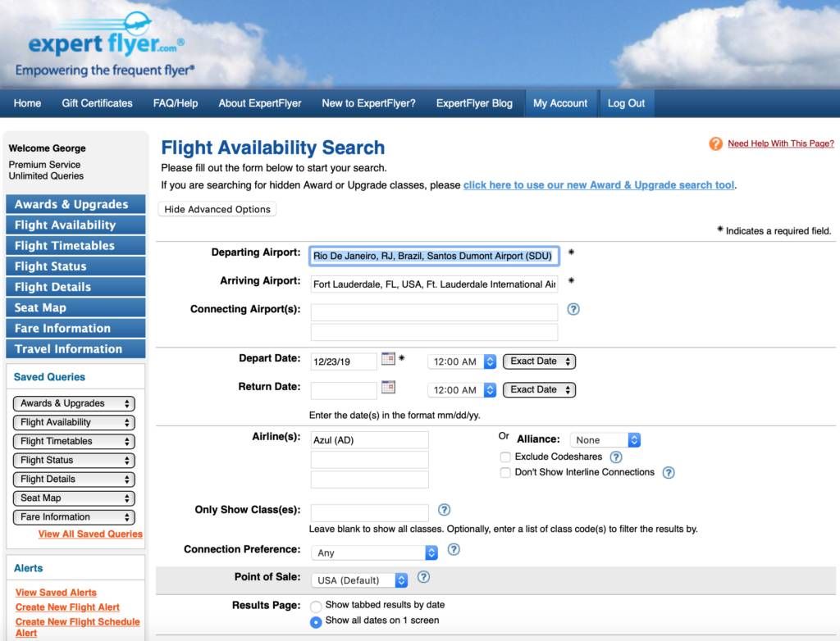Open Gift Certificates page
Screen dimensions: 840x641
point(97,103)
